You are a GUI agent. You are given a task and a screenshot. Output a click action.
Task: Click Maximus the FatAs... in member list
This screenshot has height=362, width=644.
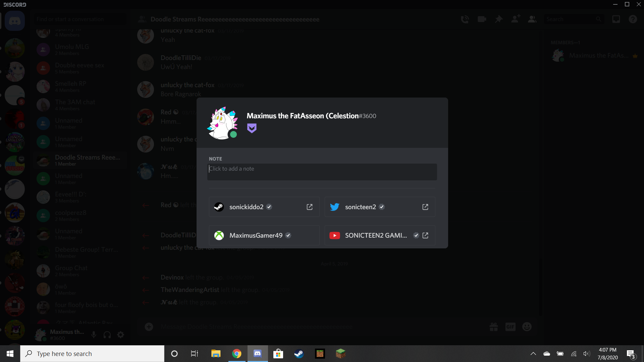pos(595,56)
